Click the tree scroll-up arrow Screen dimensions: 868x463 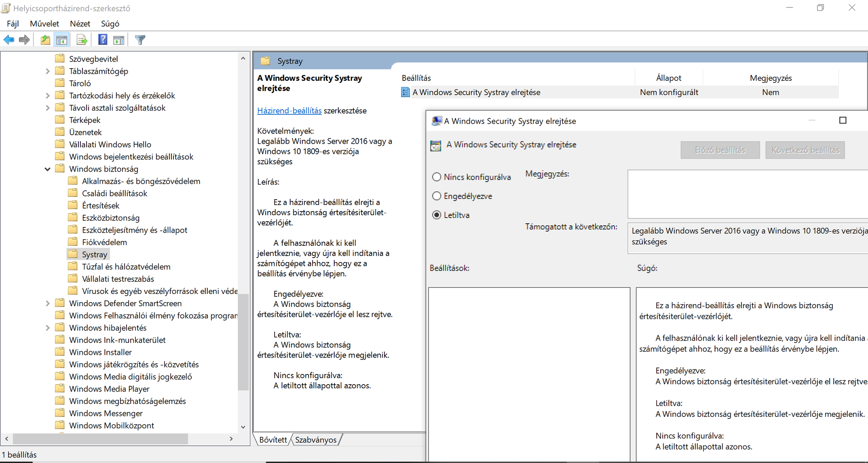coord(243,59)
